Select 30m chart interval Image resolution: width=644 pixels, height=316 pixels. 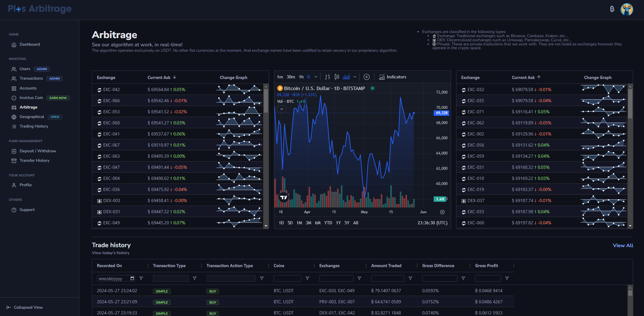coord(291,77)
